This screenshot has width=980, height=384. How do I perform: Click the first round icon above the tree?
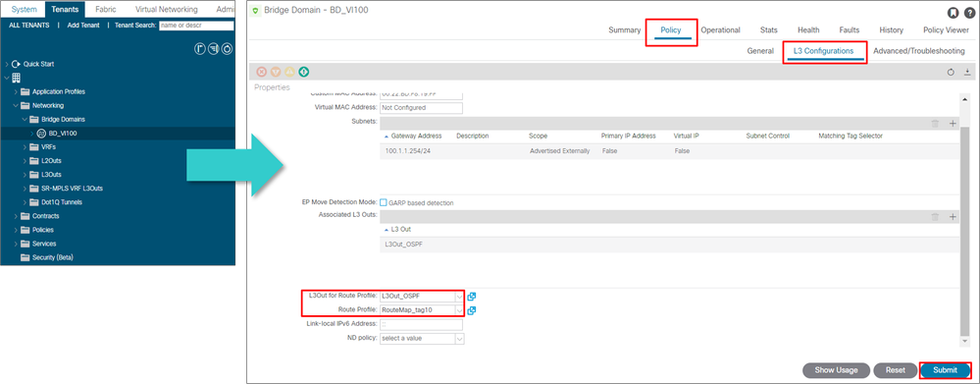[201, 48]
